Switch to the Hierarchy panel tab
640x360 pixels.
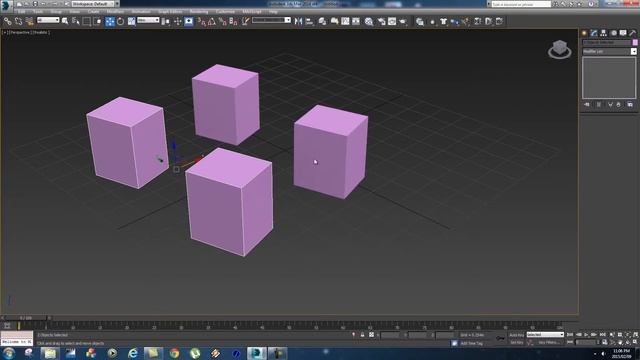pos(603,33)
